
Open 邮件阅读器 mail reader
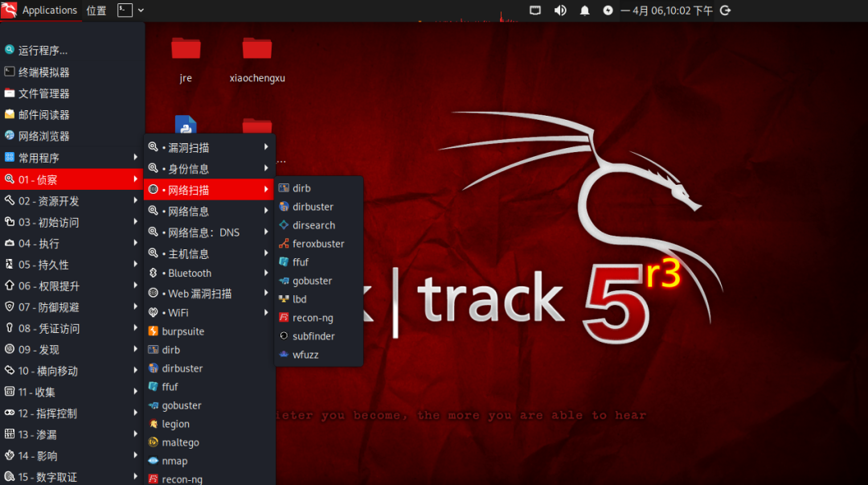click(x=72, y=115)
